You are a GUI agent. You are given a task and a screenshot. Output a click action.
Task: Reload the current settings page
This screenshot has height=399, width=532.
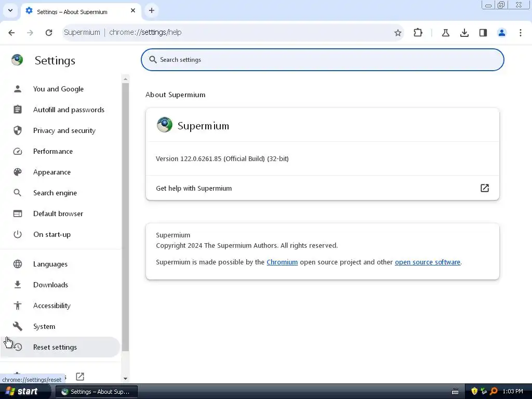click(x=49, y=33)
